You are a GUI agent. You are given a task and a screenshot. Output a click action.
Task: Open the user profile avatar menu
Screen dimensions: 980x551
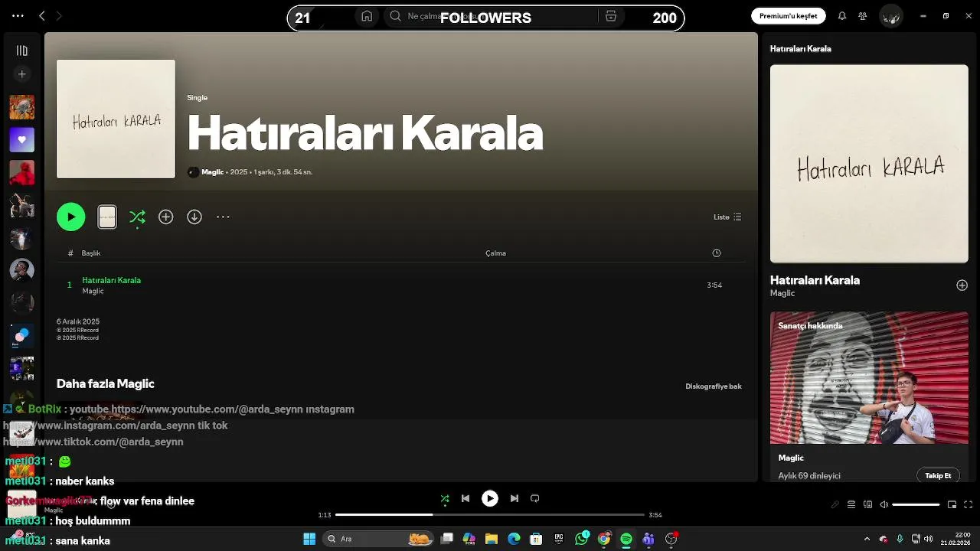(x=890, y=16)
